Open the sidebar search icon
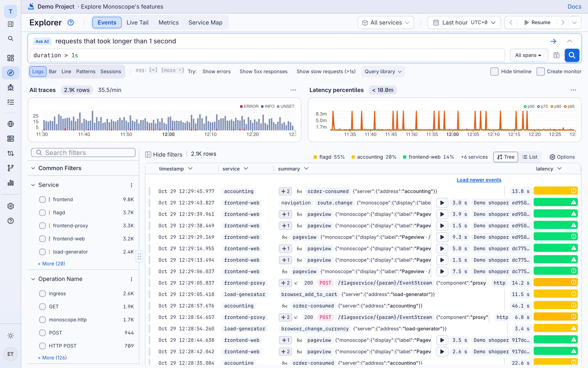The width and height of the screenshot is (588, 368). pos(10,38)
